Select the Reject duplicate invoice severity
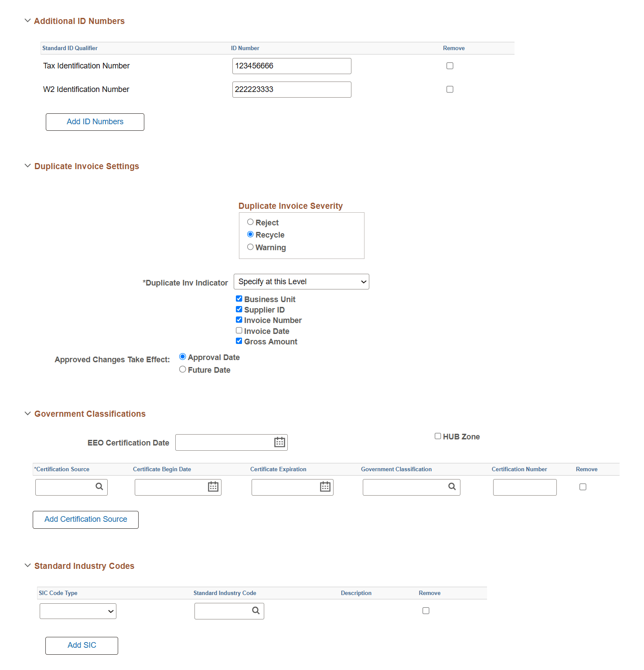This screenshot has height=670, width=644. (x=250, y=221)
